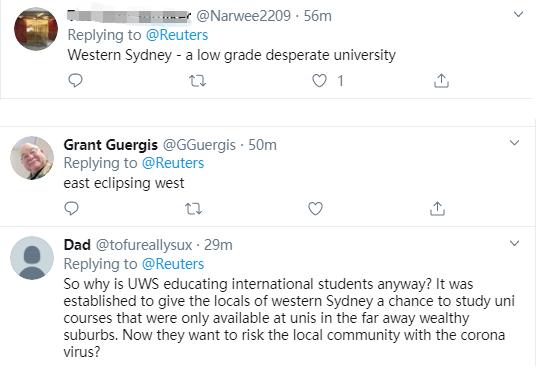Share Grant Guergis's tweet
Viewport: 537px width, 372px height.
(437, 209)
